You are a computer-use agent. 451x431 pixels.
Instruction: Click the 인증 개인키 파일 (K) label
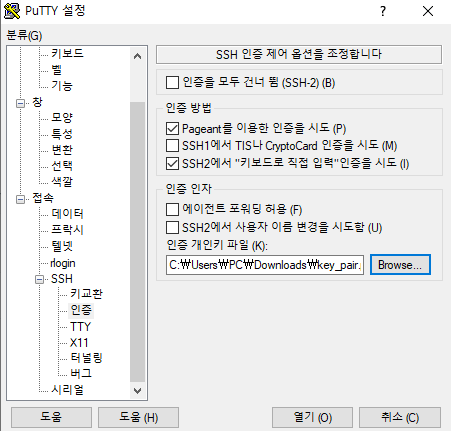[x=217, y=246]
